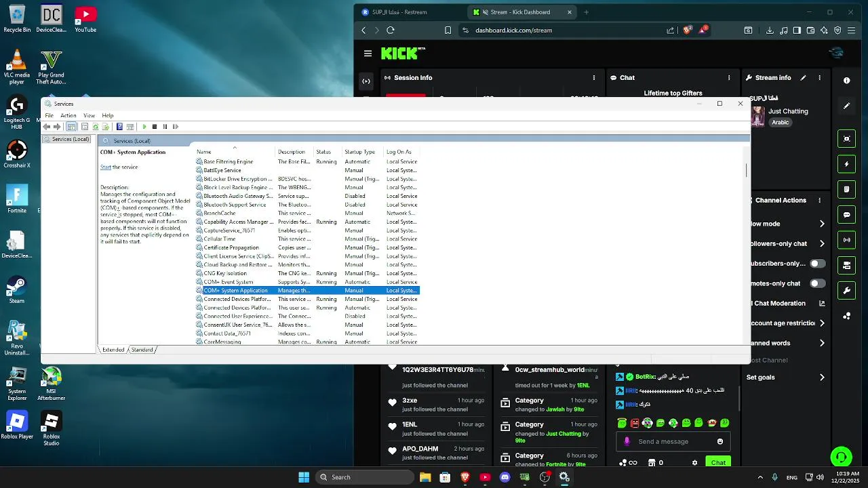The width and height of the screenshot is (868, 488).
Task: Click the Stop Service square icon
Action: pyautogui.click(x=155, y=127)
